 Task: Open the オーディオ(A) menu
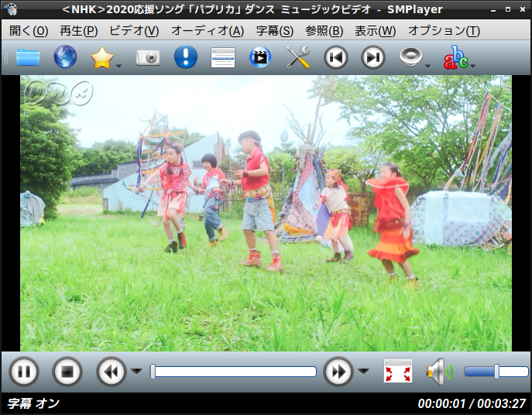[x=208, y=31]
